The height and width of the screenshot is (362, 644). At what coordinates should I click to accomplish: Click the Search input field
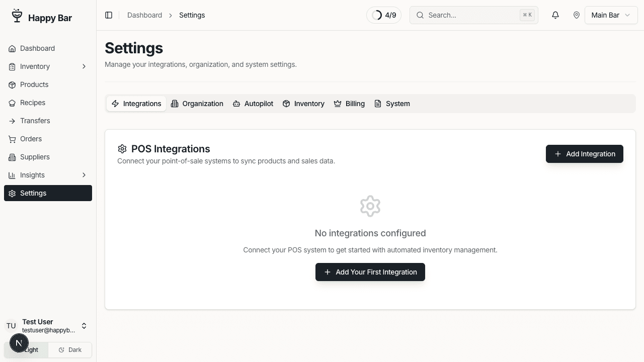[473, 15]
